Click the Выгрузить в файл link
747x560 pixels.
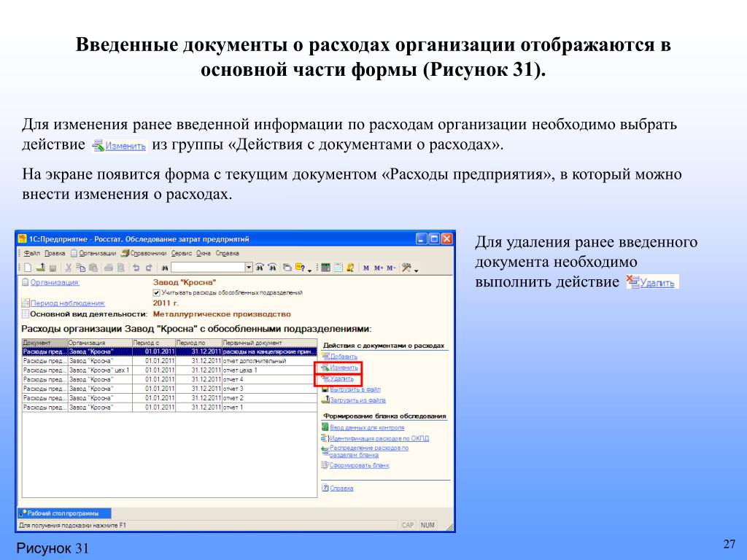(355, 389)
